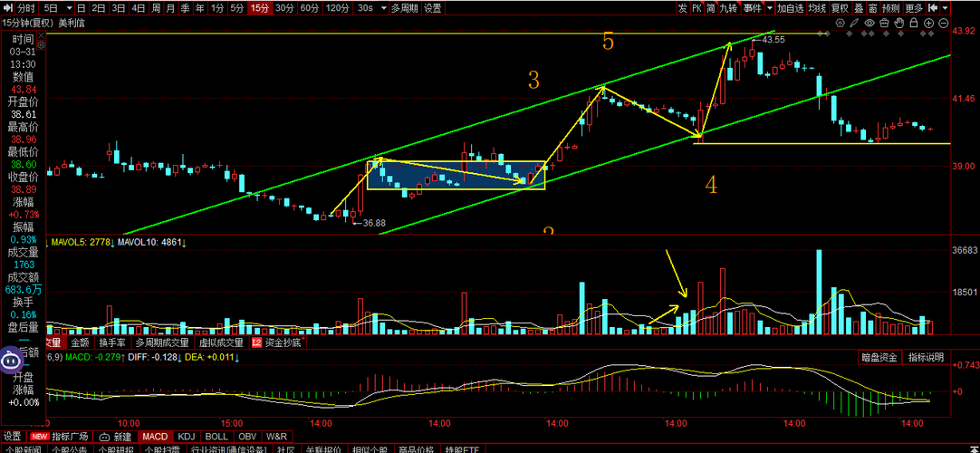Click the collapse sidebar arrow icon at top right
This screenshot has width=980, height=453.
933,8
